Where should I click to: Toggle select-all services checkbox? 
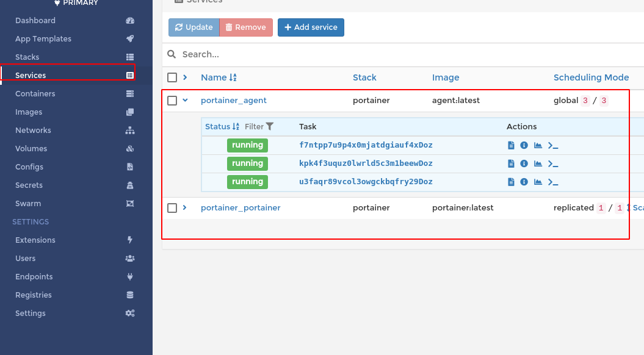(172, 77)
